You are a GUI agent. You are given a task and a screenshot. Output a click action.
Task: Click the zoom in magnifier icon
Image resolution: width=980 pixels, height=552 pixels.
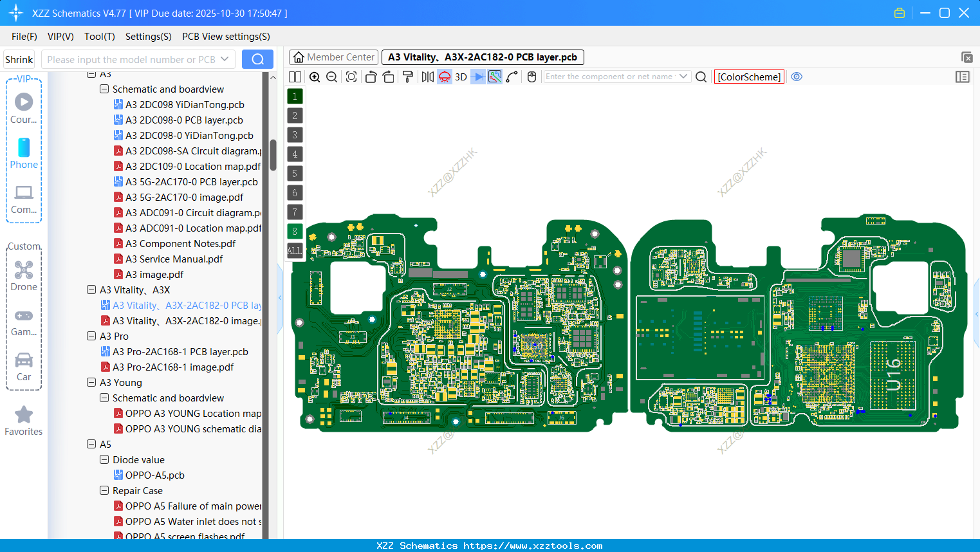click(x=315, y=77)
